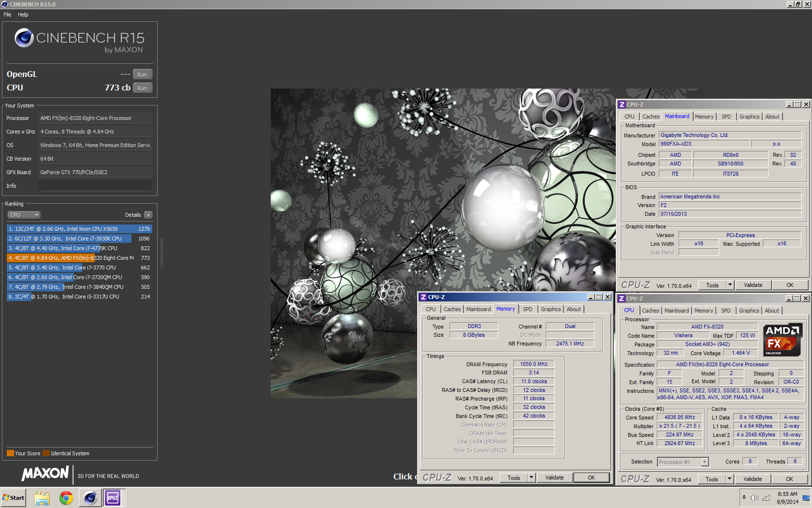This screenshot has width=812, height=508.
Task: Switch to Caches tab in Mainboard CPU-Z window
Action: (651, 117)
